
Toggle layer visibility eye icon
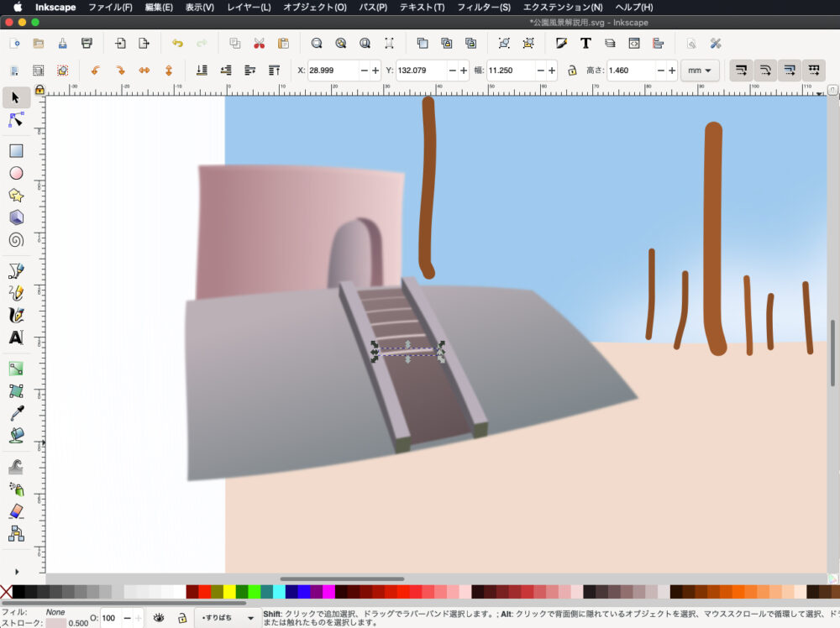coord(159,618)
